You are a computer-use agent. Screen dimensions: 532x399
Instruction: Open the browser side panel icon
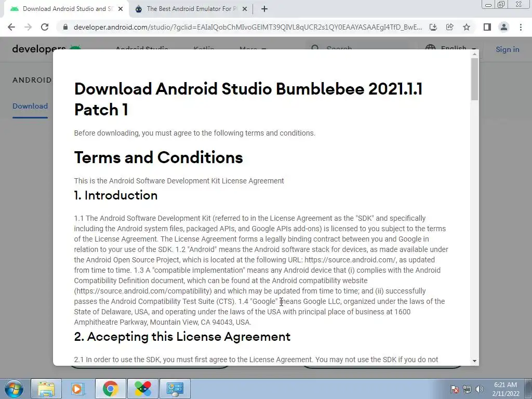click(x=487, y=27)
